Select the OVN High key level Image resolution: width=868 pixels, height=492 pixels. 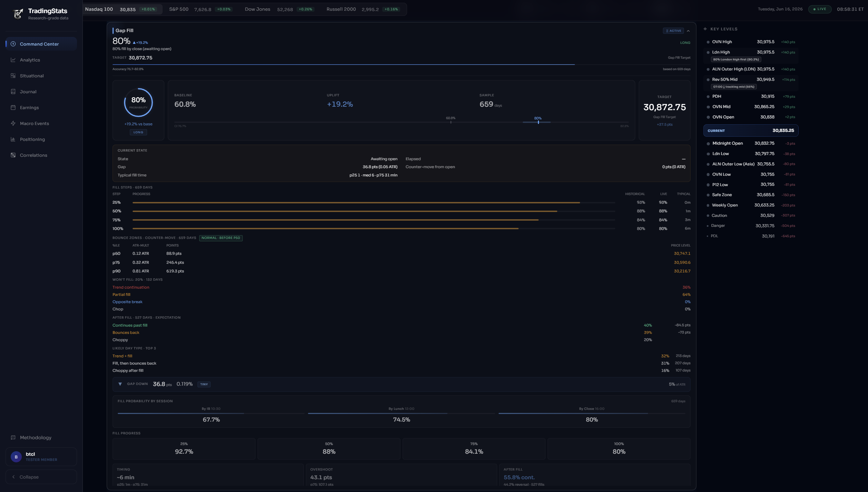pyautogui.click(x=751, y=42)
